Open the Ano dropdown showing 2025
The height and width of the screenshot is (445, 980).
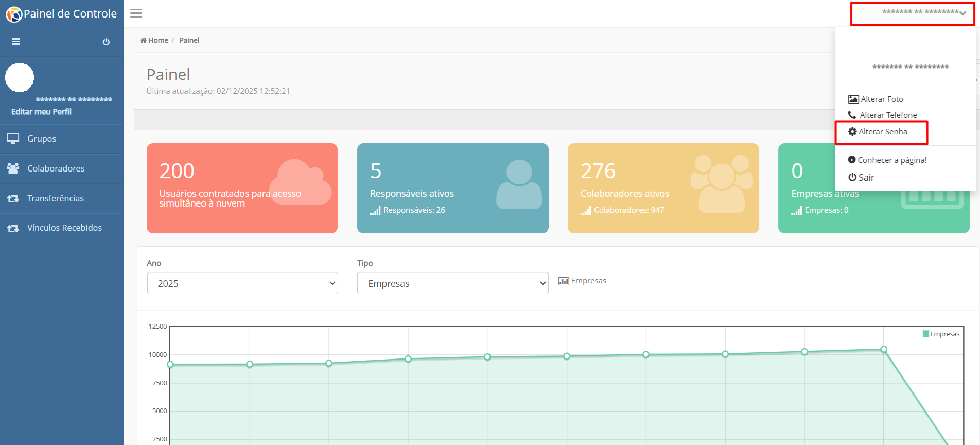242,283
